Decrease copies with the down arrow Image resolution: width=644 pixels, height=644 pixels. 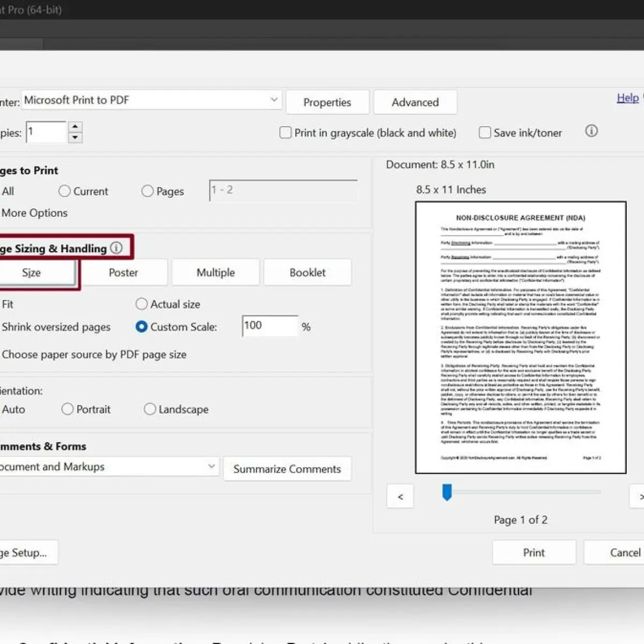75,137
